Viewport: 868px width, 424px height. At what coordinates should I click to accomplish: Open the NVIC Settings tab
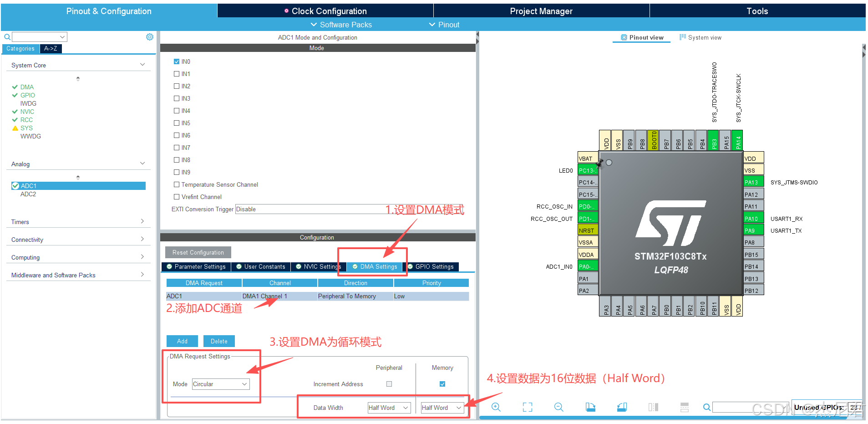318,266
